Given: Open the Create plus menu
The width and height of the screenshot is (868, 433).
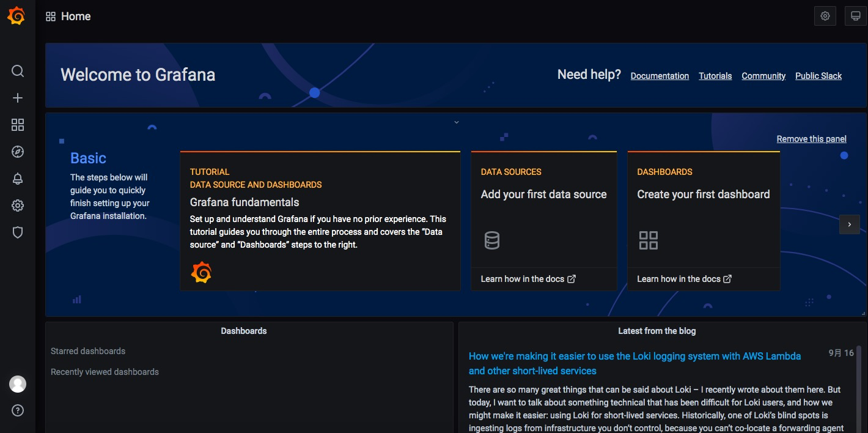Looking at the screenshot, I should pyautogui.click(x=18, y=98).
